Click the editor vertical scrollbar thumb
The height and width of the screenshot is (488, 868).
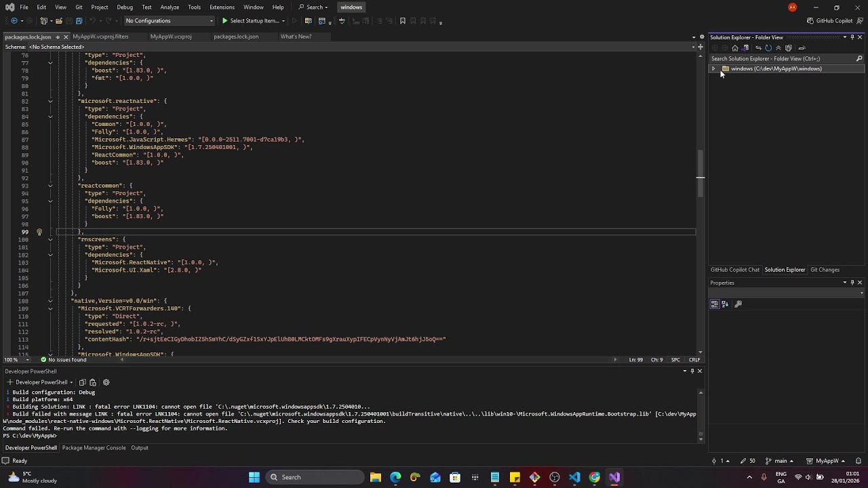[x=701, y=172]
